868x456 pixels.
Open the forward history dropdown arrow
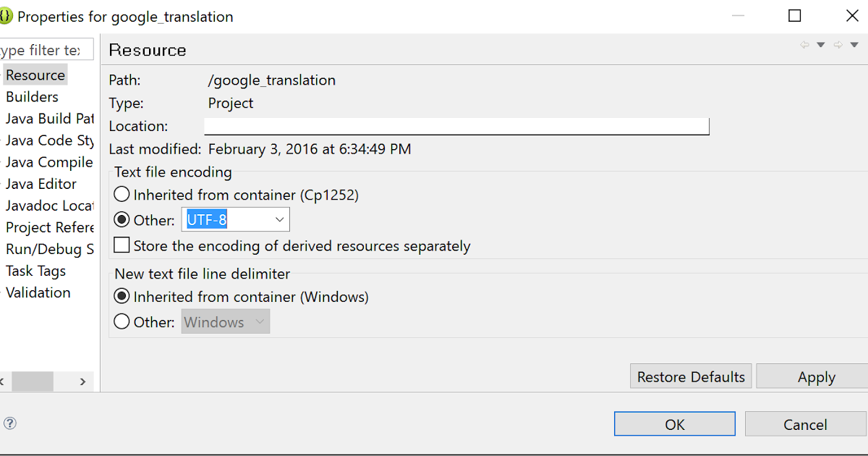click(x=855, y=45)
